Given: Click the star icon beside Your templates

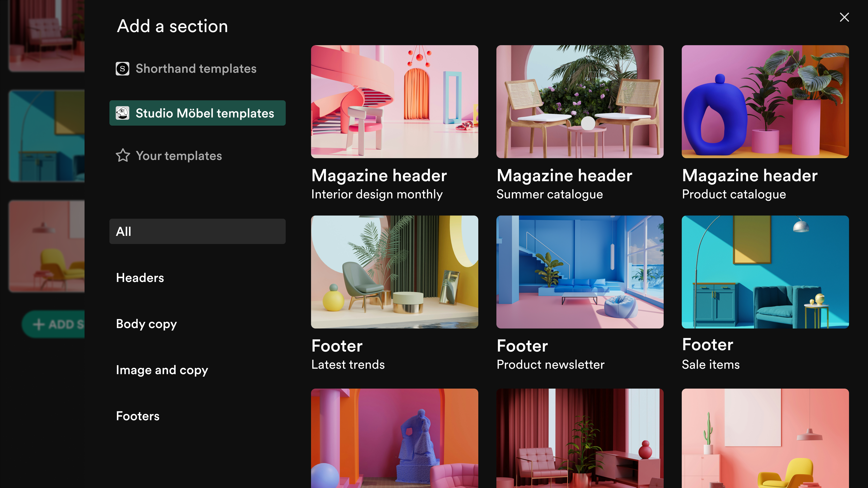Looking at the screenshot, I should coord(123,156).
